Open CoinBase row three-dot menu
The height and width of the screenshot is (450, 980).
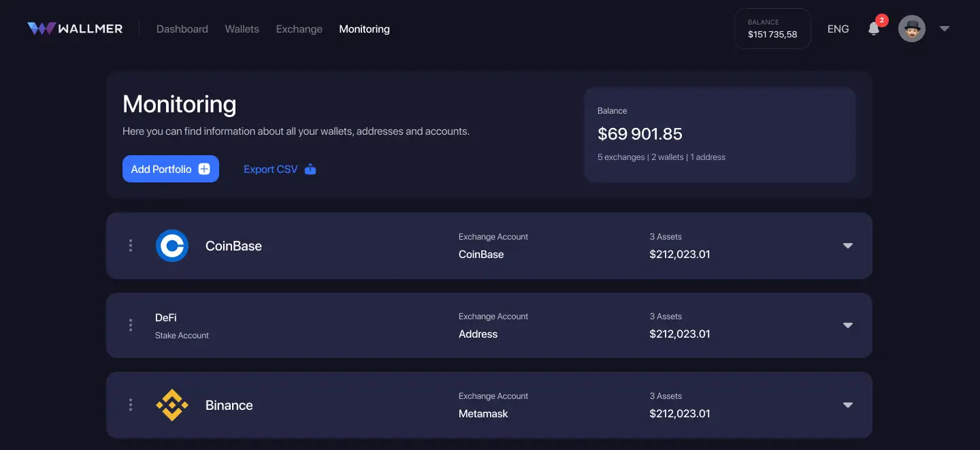coord(131,246)
